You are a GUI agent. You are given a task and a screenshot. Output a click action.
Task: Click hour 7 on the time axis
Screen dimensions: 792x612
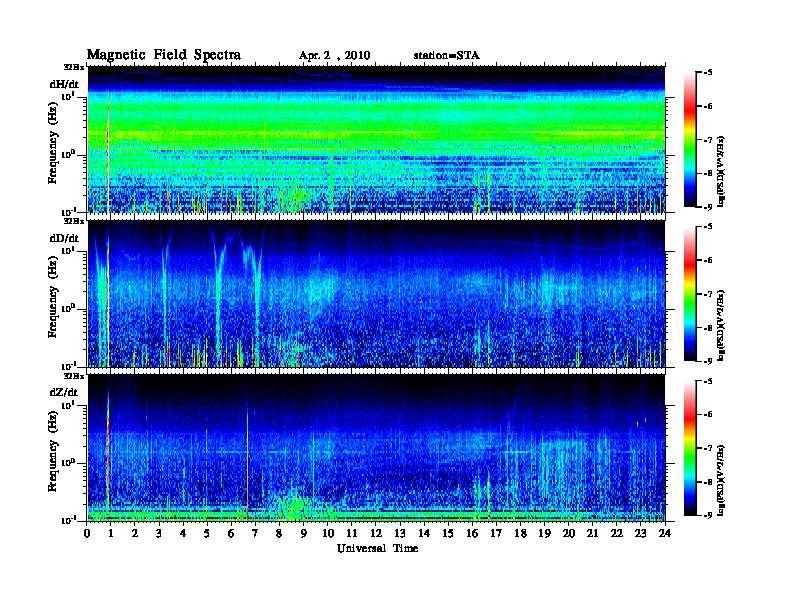point(255,533)
